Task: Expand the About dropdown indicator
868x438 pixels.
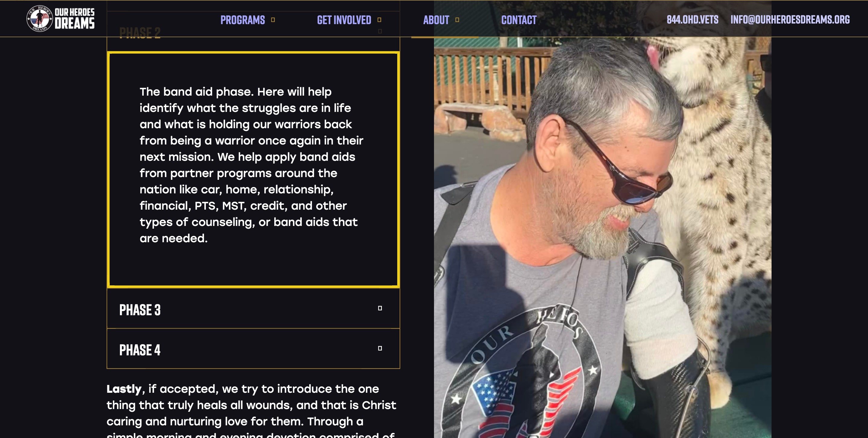Action: tap(457, 20)
